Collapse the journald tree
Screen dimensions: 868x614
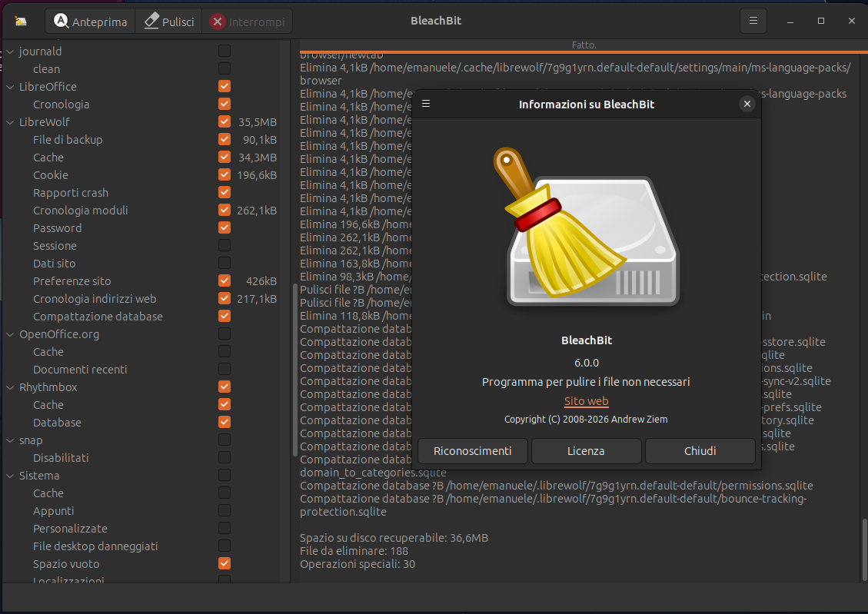tap(9, 51)
